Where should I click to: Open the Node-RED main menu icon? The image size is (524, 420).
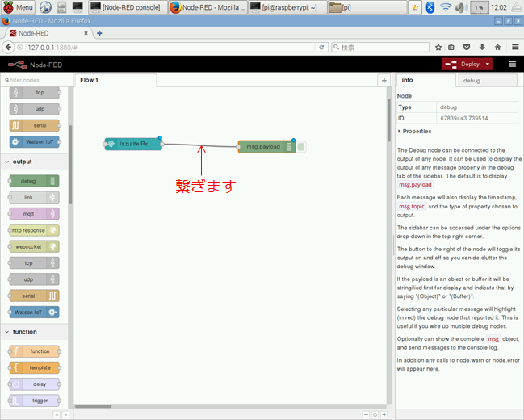pos(513,64)
